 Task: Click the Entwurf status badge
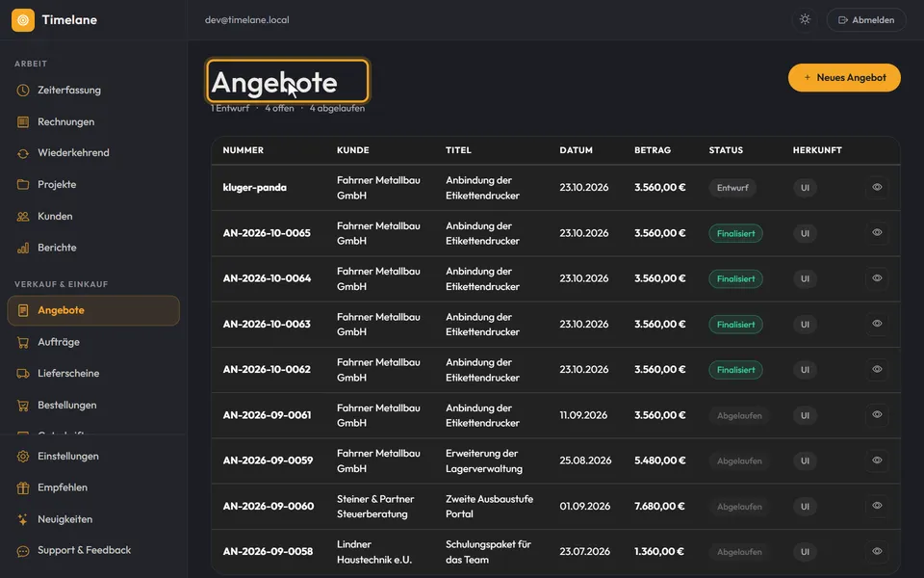click(x=732, y=188)
